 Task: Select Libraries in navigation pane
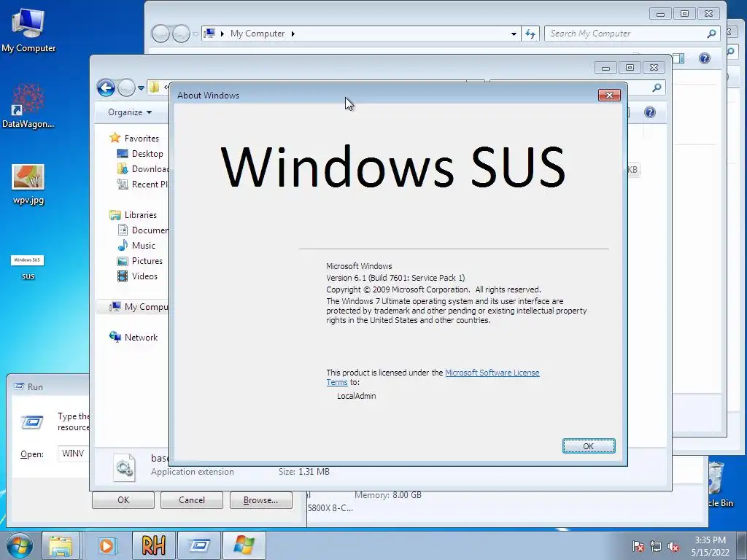133,215
